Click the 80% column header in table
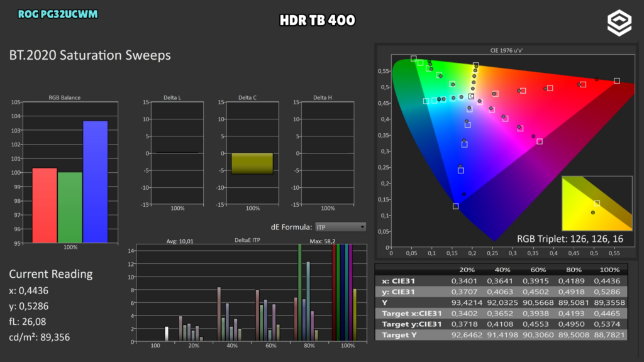This screenshot has width=644, height=362. [574, 270]
